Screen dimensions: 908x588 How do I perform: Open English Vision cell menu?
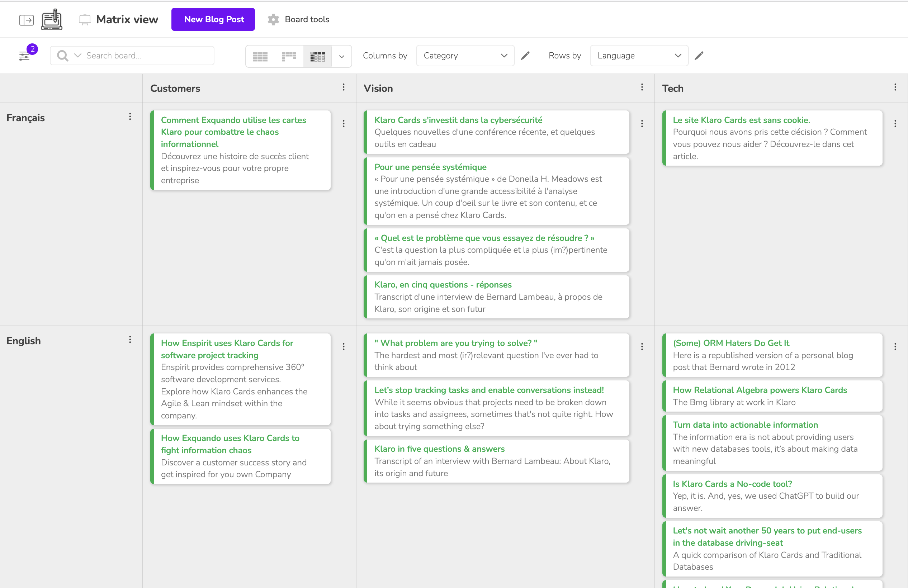(x=642, y=347)
